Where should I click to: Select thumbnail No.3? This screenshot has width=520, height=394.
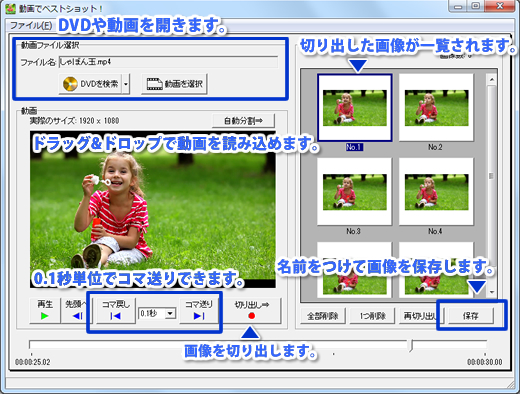point(354,192)
